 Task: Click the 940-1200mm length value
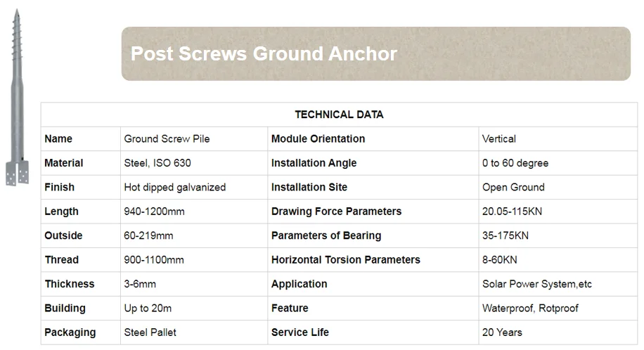point(155,212)
